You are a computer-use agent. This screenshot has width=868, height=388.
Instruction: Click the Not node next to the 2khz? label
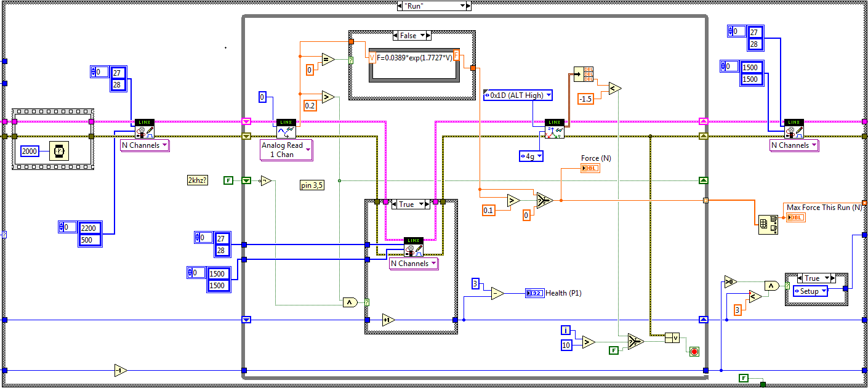click(x=265, y=180)
